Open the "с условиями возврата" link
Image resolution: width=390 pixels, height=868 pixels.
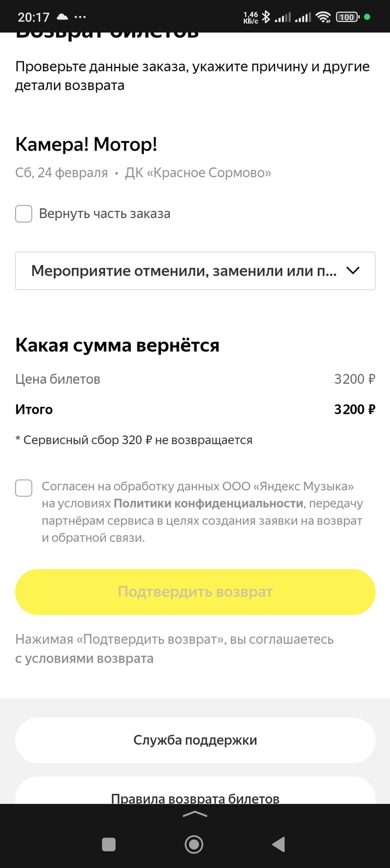pyautogui.click(x=84, y=658)
